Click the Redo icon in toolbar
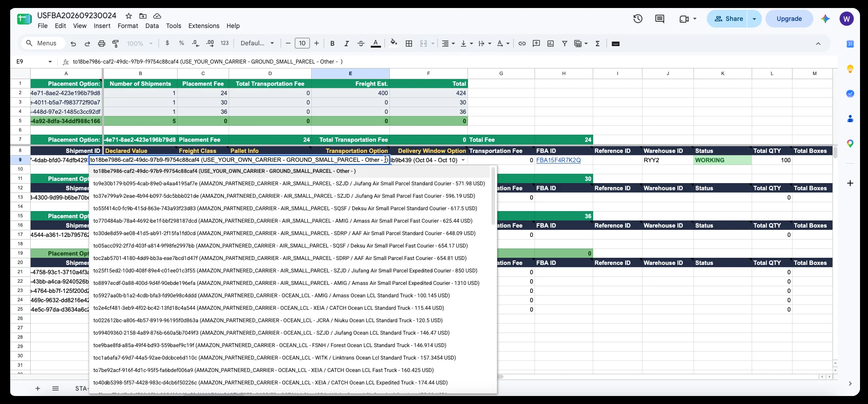The height and width of the screenshot is (404, 868). tap(87, 44)
